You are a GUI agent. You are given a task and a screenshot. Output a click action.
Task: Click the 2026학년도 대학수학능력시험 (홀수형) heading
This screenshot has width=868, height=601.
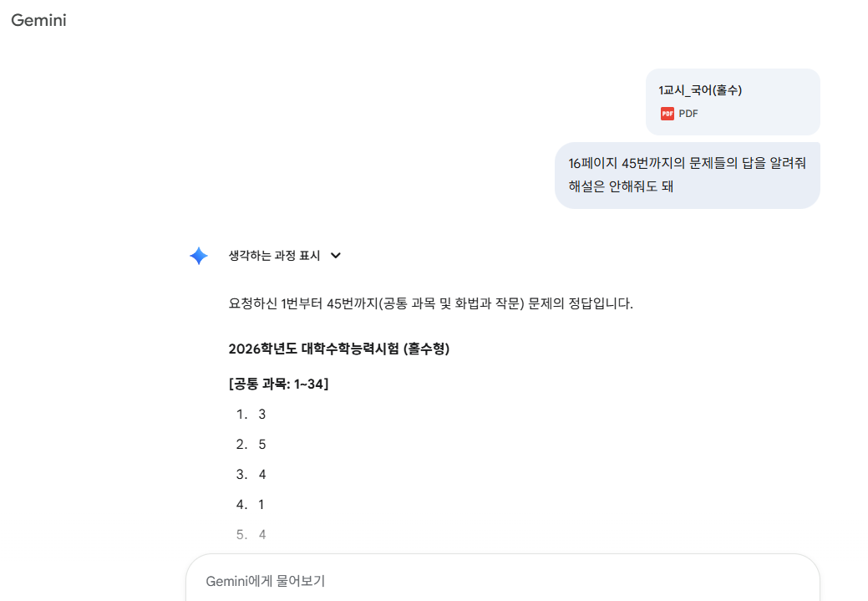click(338, 349)
